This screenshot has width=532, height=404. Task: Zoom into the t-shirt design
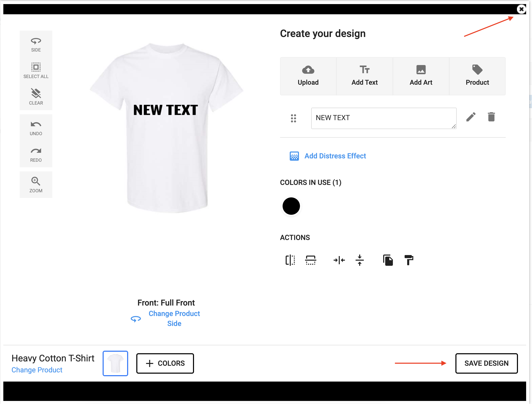(36, 185)
